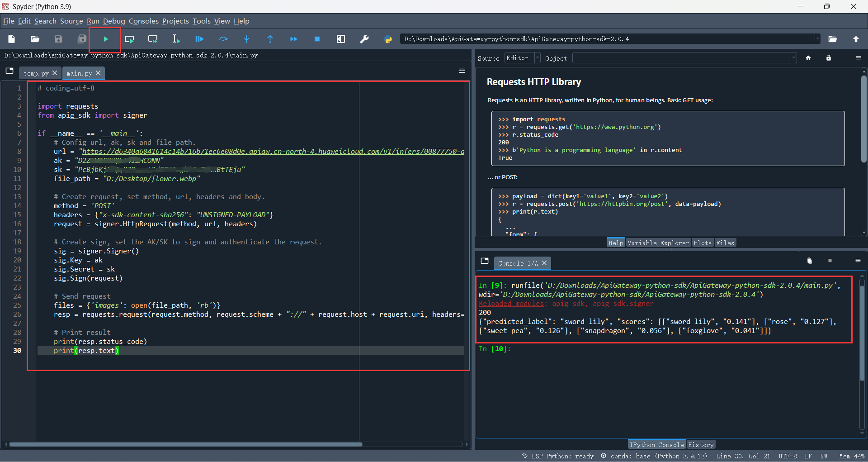Toggle maximize current pane button

click(x=341, y=39)
